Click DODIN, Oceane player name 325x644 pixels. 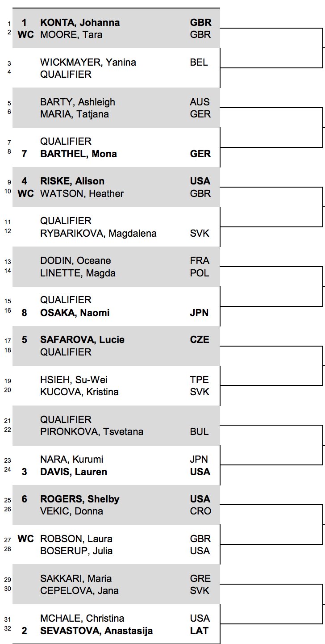75,261
